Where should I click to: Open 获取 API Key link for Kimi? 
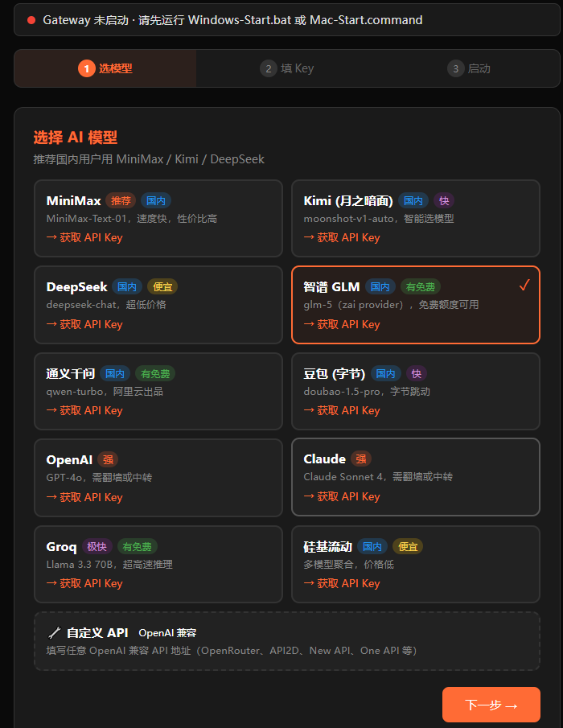pyautogui.click(x=342, y=238)
